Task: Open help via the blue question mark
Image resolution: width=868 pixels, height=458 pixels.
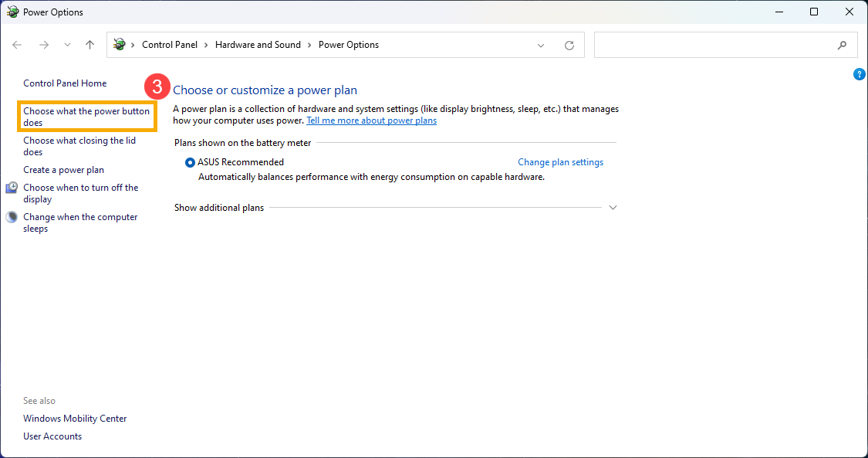Action: (x=860, y=74)
